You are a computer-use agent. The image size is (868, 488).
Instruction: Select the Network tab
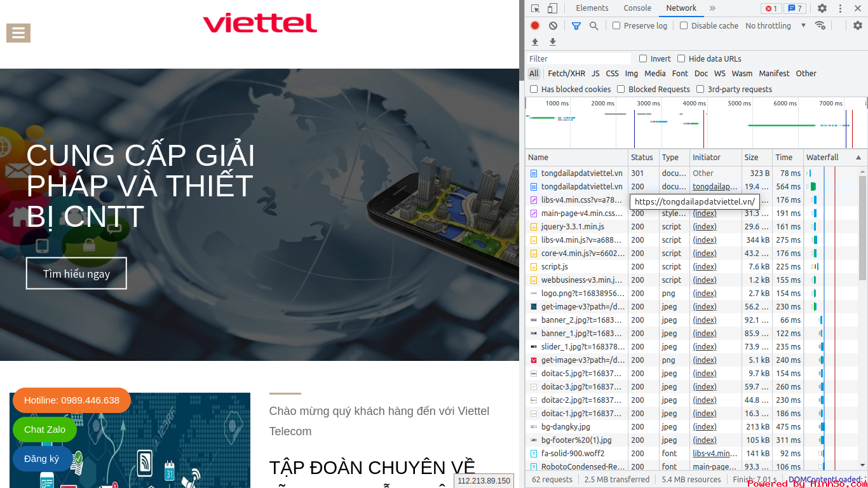681,8
